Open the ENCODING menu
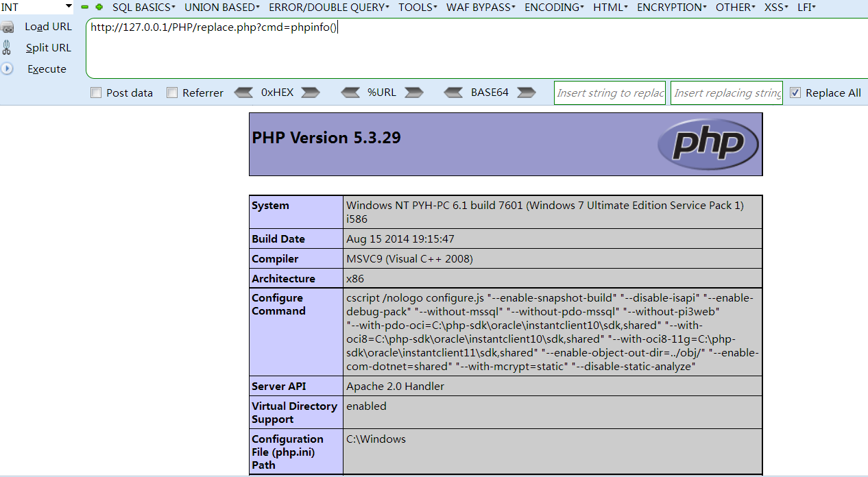The width and height of the screenshot is (868, 477). pos(555,7)
